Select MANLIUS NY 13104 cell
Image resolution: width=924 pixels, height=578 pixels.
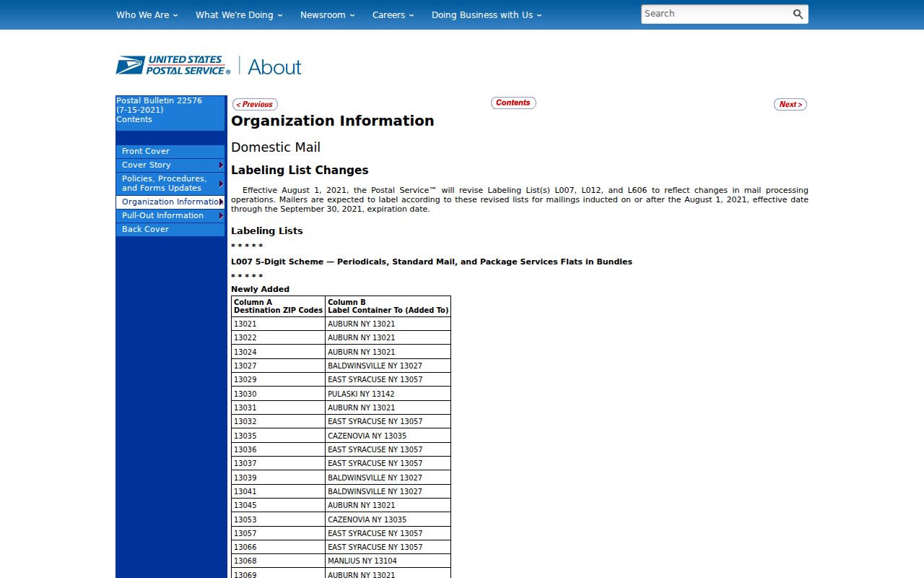pos(388,561)
